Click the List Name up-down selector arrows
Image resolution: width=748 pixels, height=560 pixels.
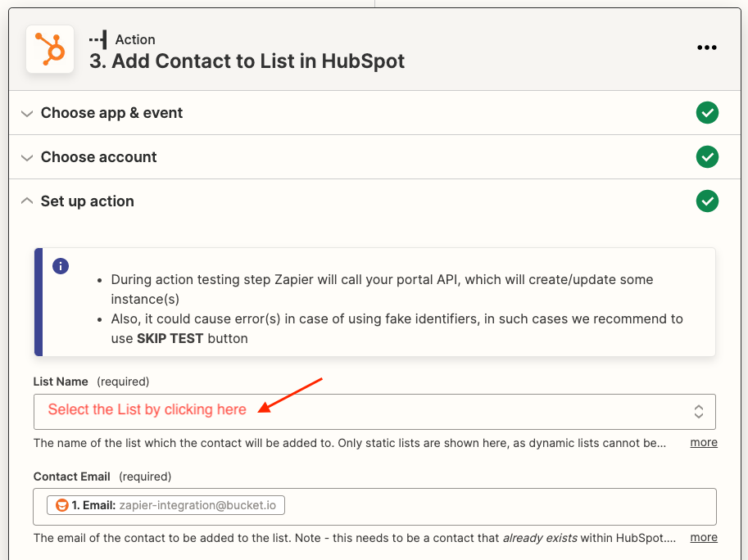(x=698, y=412)
